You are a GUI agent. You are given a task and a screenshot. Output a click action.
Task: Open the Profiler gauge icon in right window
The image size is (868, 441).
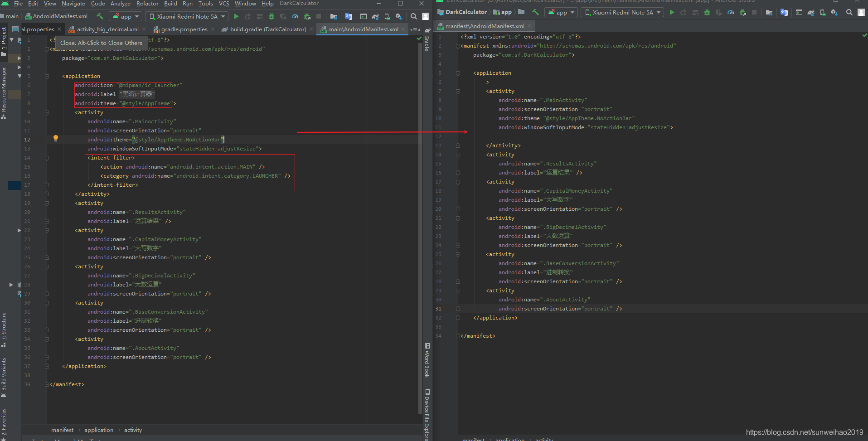(731, 12)
